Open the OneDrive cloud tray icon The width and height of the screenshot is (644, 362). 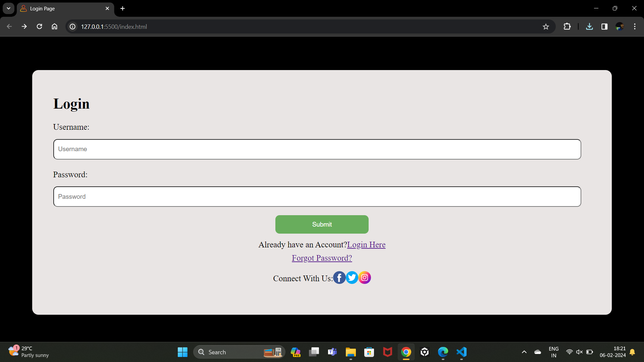pos(538,352)
